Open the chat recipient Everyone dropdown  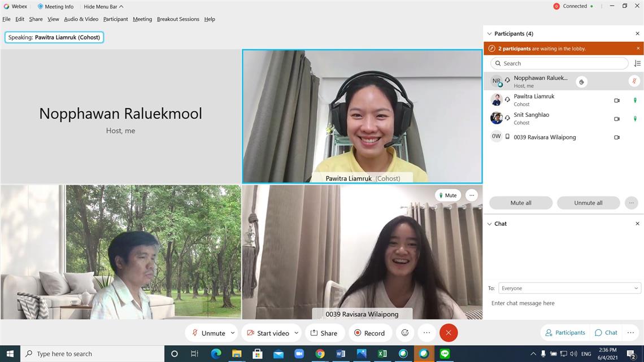[569, 289]
